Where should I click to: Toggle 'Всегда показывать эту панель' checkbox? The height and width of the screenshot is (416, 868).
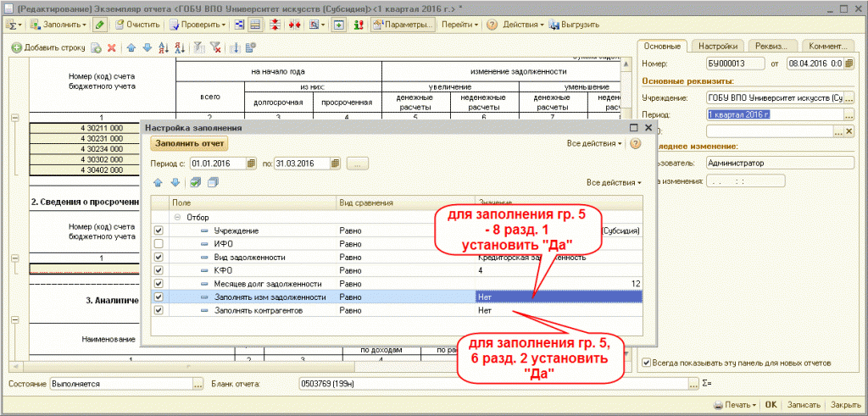(x=648, y=363)
